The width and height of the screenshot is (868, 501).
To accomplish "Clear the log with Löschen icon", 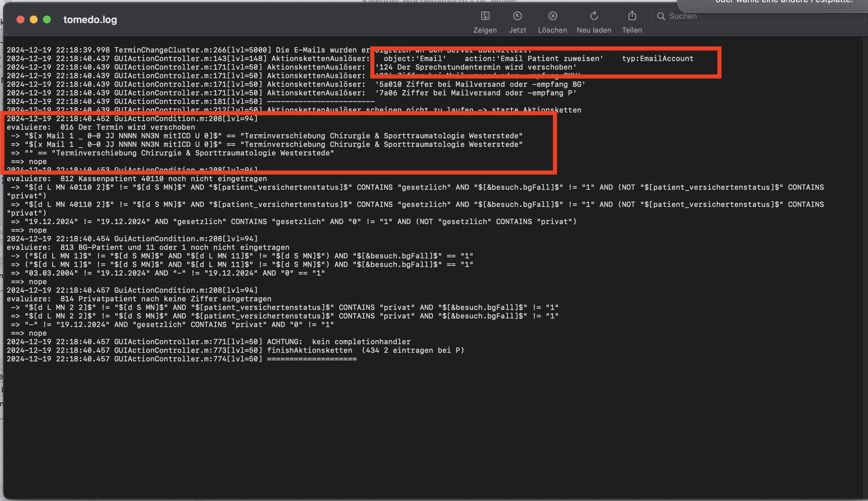I will pos(552,16).
